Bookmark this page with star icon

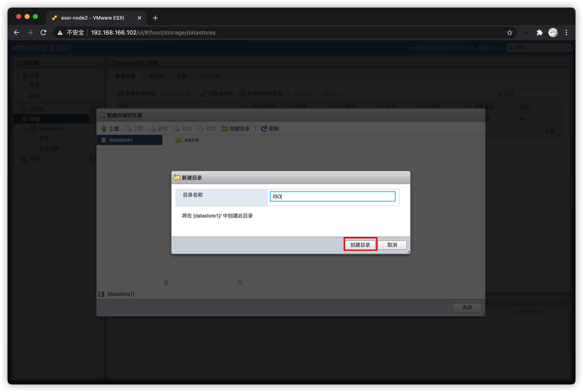(510, 32)
